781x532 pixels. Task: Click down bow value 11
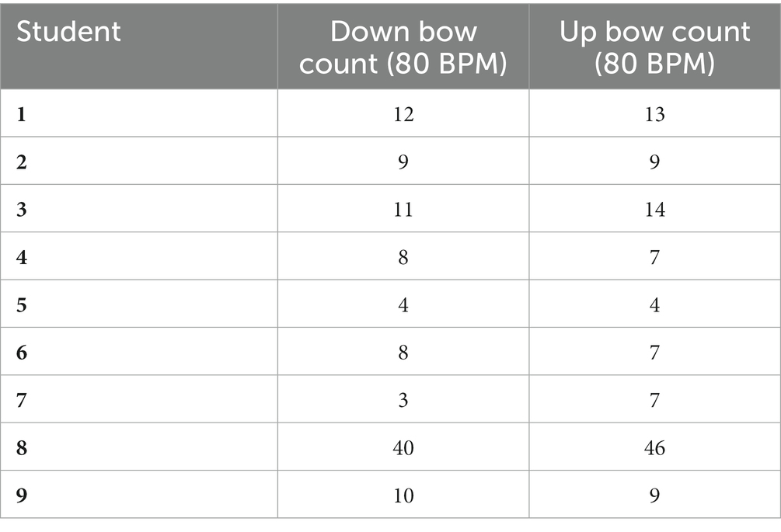(403, 209)
